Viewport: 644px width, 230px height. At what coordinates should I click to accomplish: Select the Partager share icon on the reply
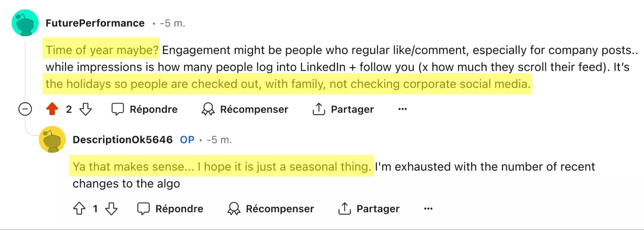click(x=345, y=208)
